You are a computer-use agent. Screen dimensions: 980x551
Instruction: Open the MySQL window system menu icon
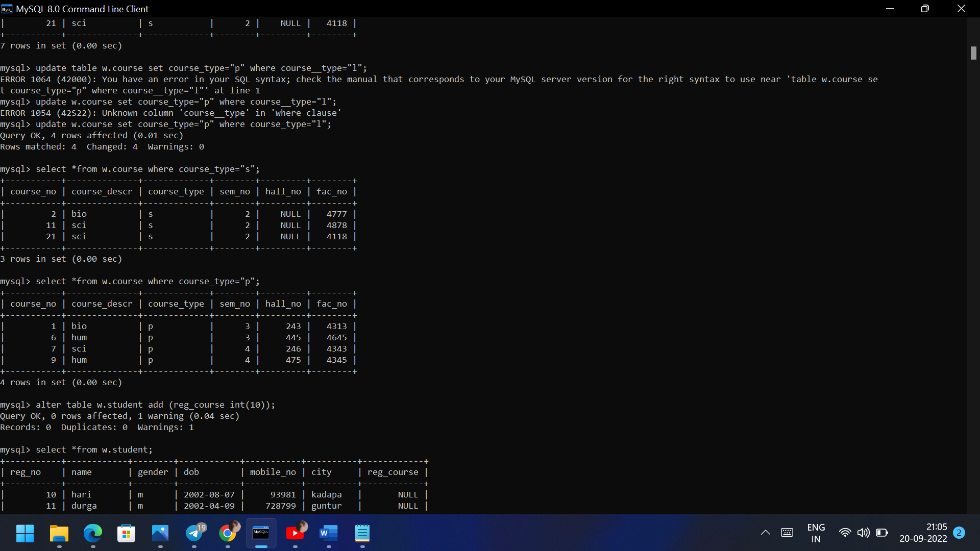(7, 9)
